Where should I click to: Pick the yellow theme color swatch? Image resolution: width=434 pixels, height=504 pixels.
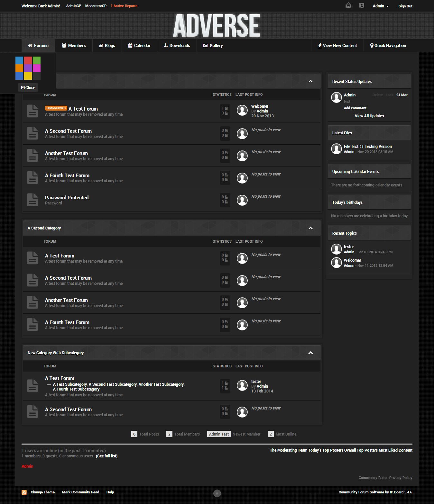click(28, 76)
